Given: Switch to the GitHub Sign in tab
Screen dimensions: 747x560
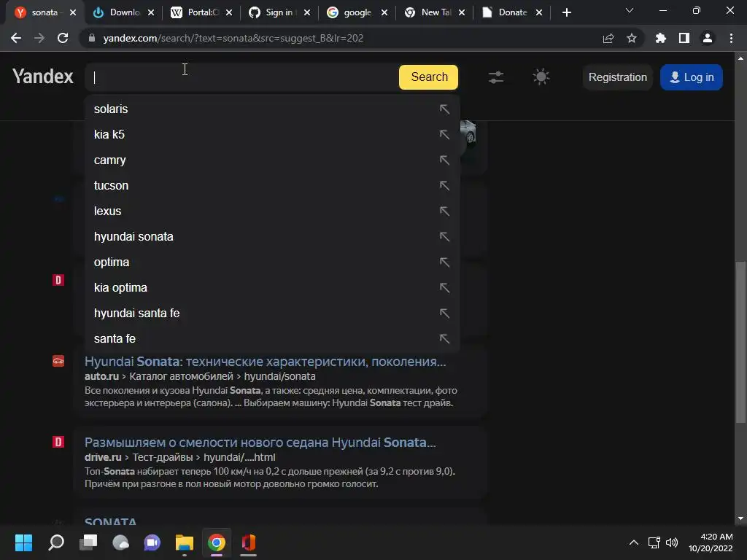Looking at the screenshot, I should tap(279, 12).
